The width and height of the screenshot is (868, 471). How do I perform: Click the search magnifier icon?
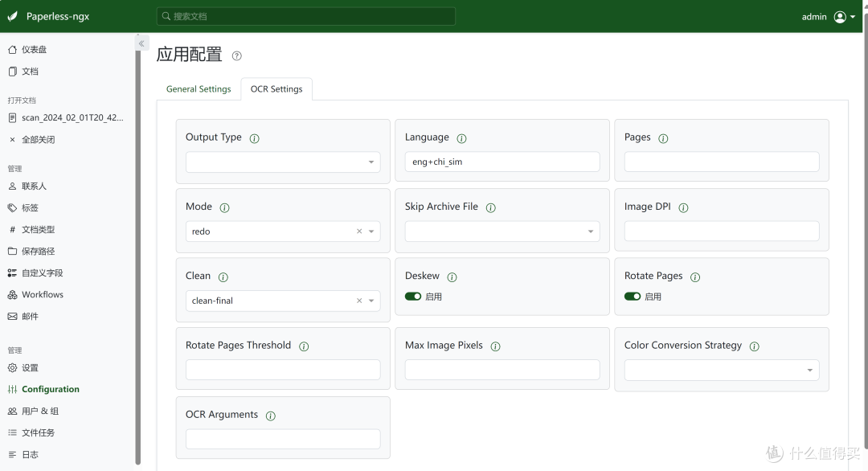tap(166, 16)
